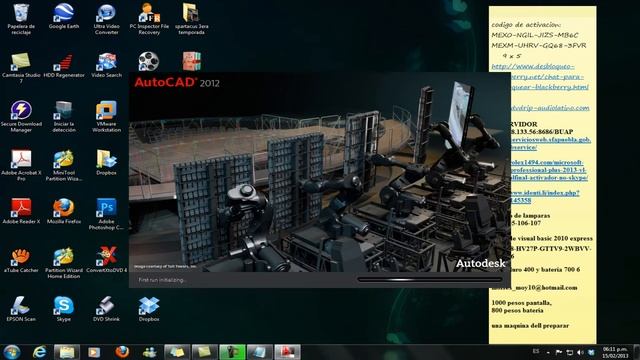Select the MEXO-NGIL-JIZS-MB6C code text

pyautogui.click(x=535, y=35)
